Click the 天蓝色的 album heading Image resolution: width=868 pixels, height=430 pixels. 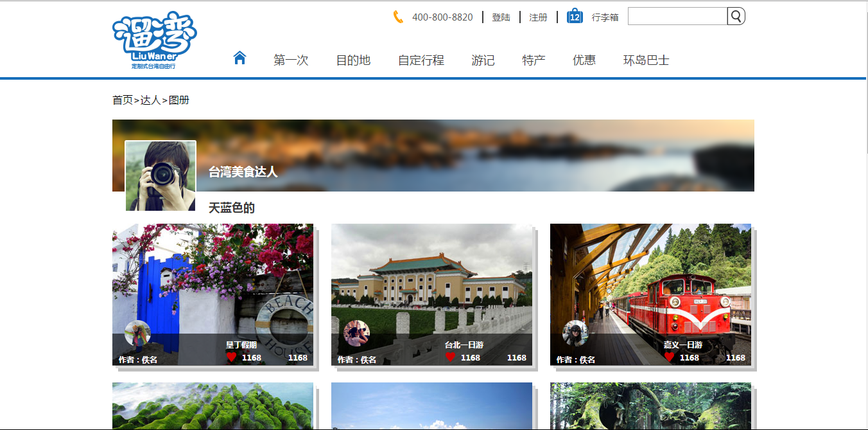[x=232, y=208]
